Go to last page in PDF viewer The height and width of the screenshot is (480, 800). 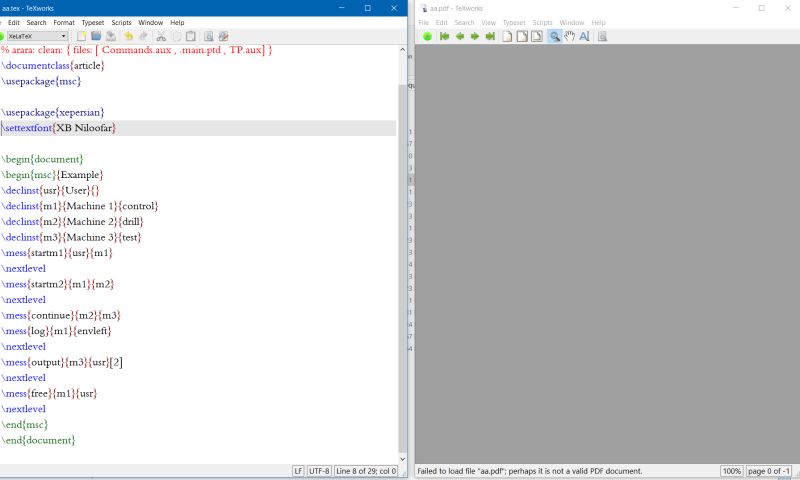(x=490, y=36)
